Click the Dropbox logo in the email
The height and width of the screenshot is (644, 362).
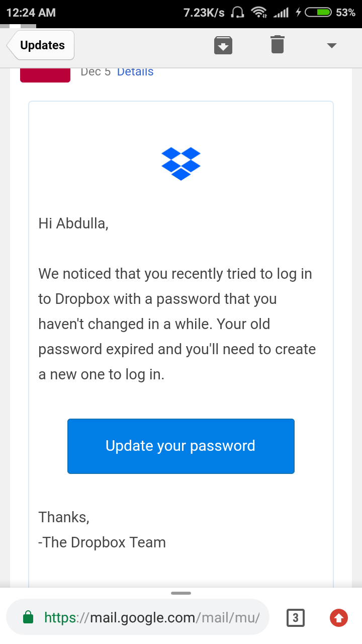[181, 164]
